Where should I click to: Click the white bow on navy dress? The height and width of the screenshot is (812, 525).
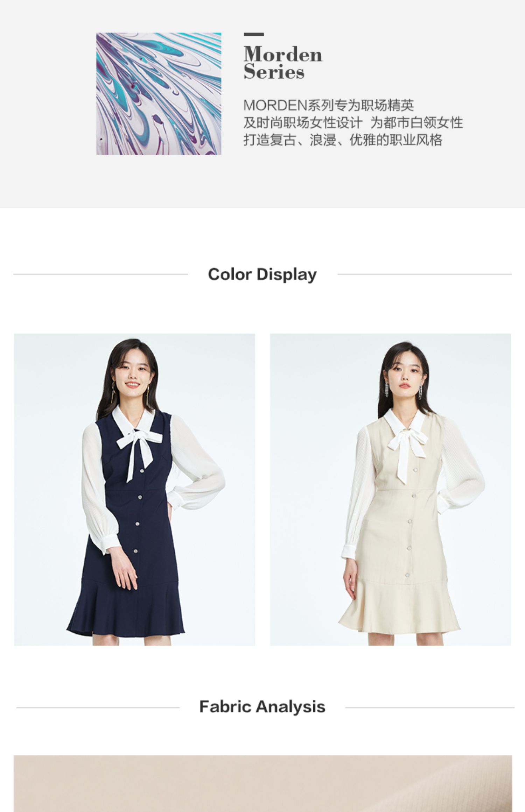139,451
